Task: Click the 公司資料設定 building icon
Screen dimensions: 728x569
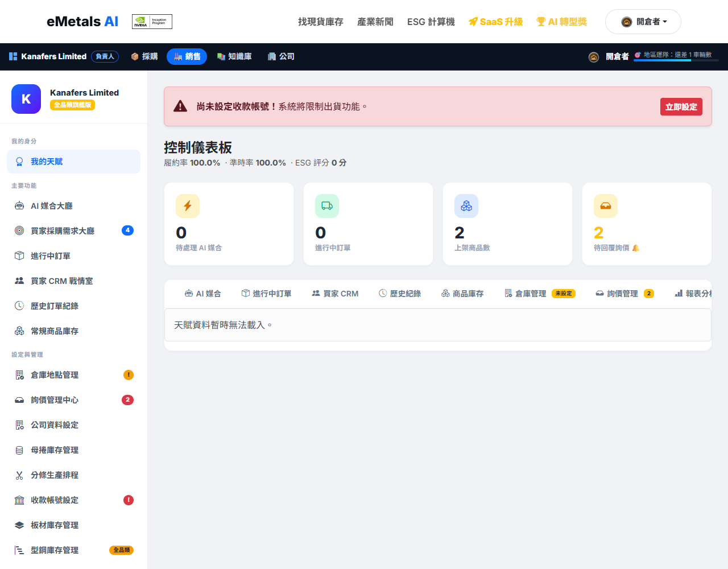Action: 19,425
